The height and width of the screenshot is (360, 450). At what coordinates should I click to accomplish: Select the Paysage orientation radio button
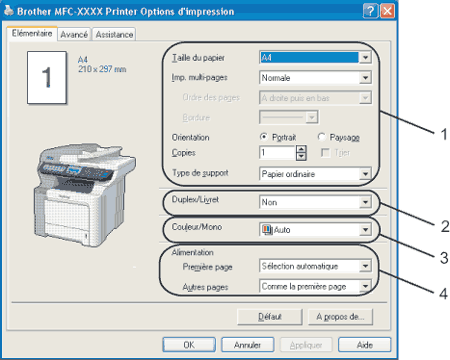pos(321,137)
